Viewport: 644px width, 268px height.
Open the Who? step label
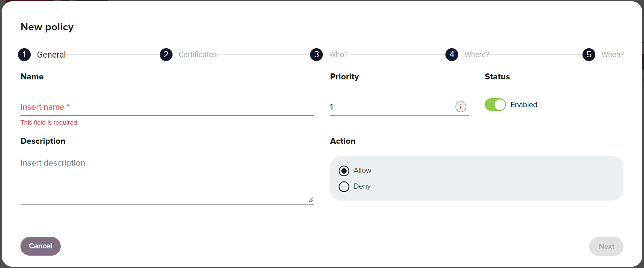338,55
